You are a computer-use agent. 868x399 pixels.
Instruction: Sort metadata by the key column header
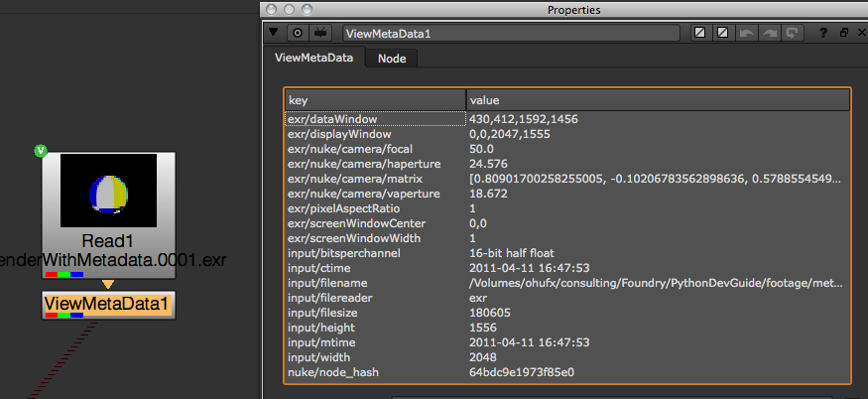click(375, 100)
